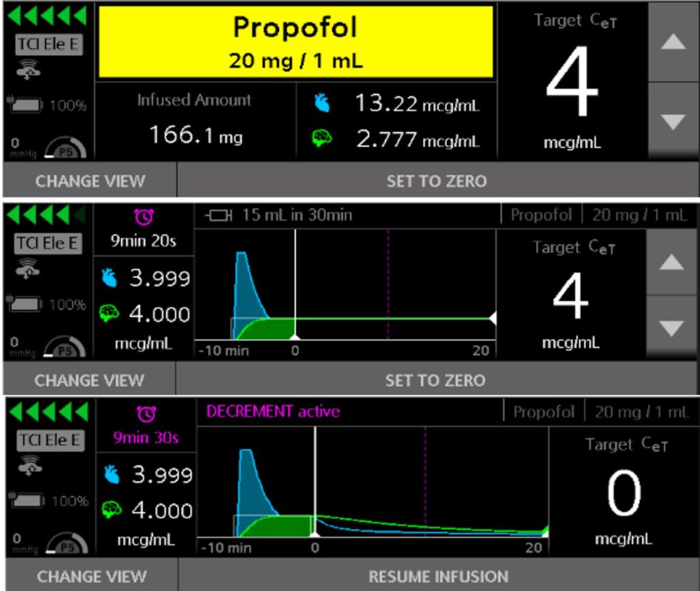Click TCI Ele E label in middle panel
Viewport: 700px width, 591px height.
(48, 243)
